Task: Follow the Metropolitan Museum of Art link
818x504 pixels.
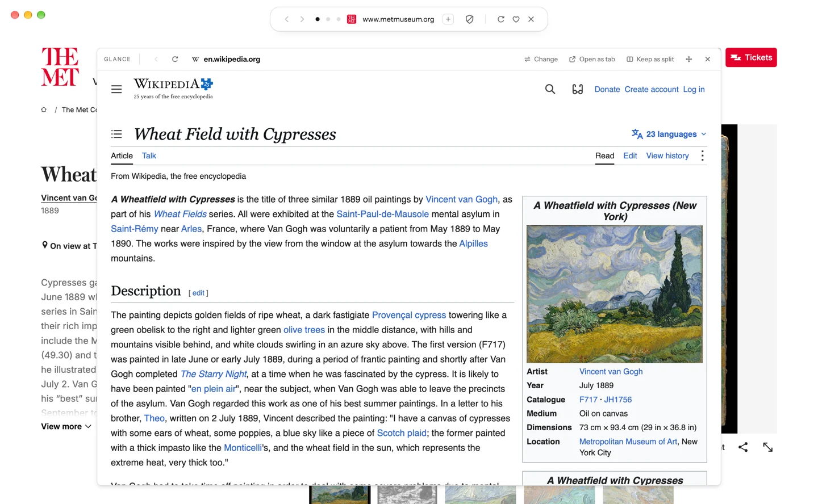Action: click(x=628, y=442)
